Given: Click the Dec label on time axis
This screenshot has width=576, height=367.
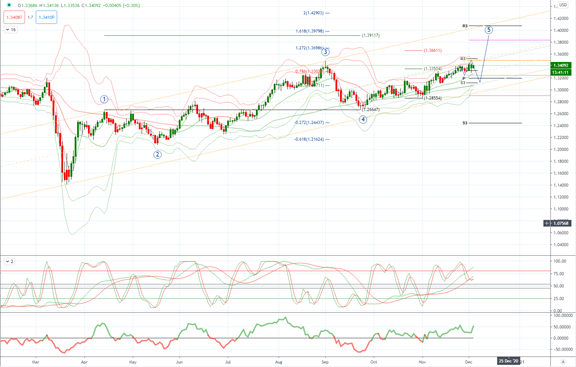Looking at the screenshot, I should pos(468,361).
